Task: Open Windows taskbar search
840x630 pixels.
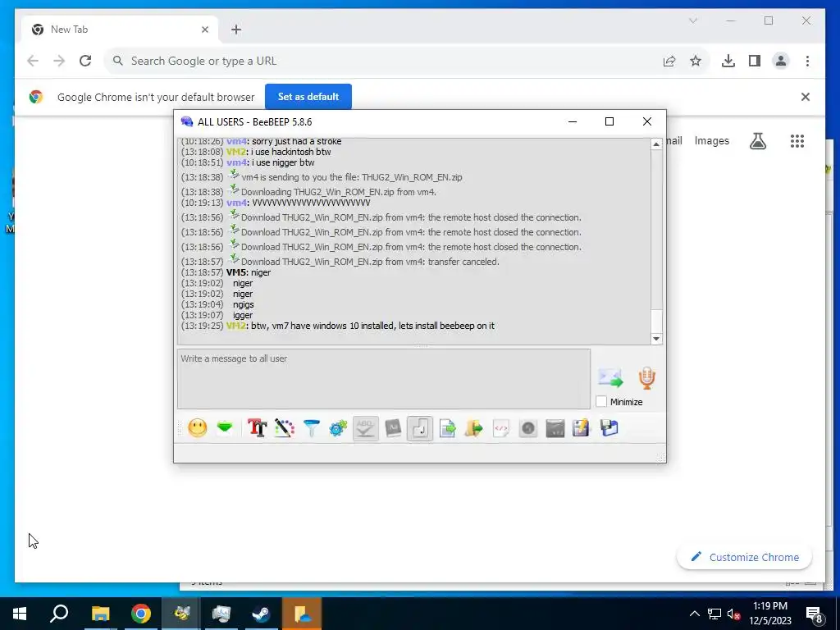Action: pyautogui.click(x=59, y=614)
